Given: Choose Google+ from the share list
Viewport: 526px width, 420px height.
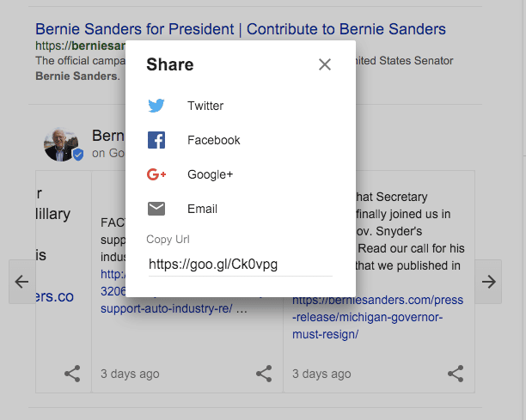Looking at the screenshot, I should coord(211,174).
